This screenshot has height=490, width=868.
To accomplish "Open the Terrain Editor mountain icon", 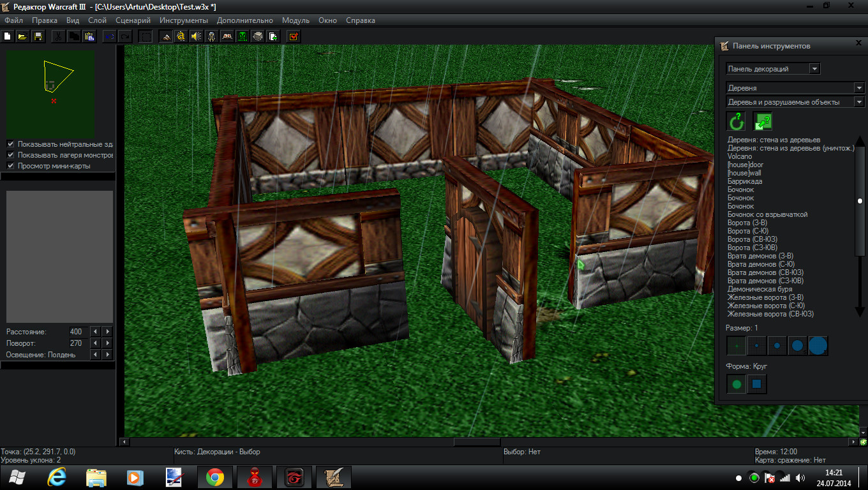I will point(166,36).
